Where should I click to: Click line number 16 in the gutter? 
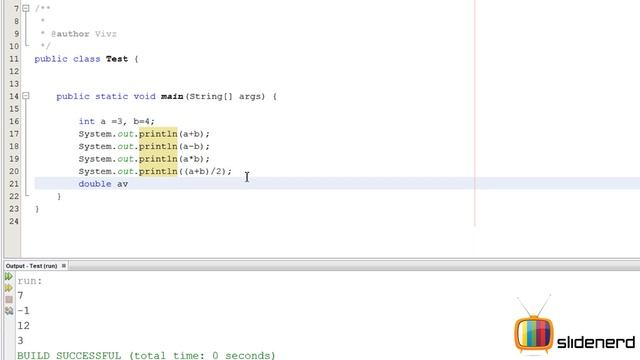(x=14, y=121)
